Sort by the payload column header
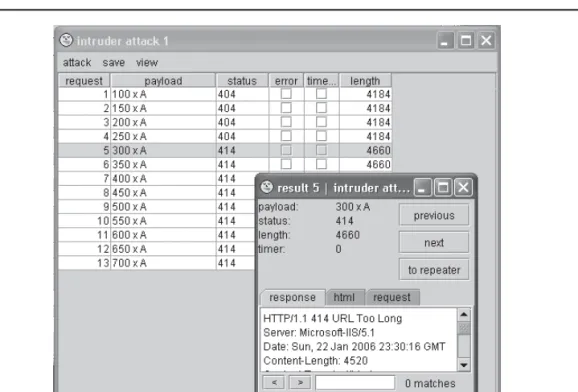Viewport: 578px width, 392px height. click(x=163, y=81)
